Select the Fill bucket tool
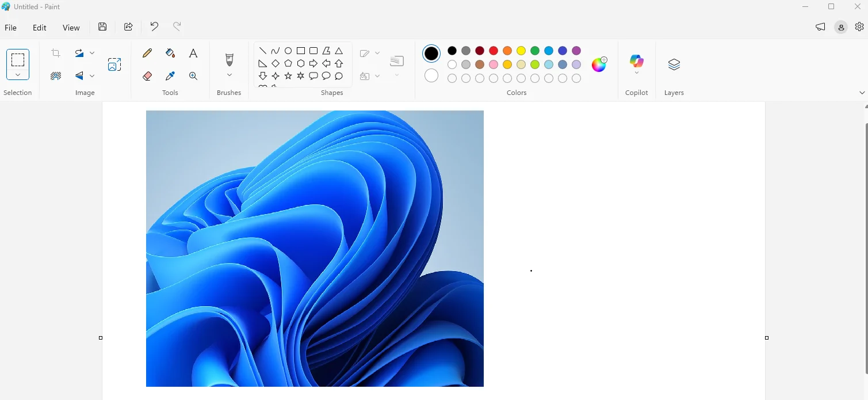The height and width of the screenshot is (400, 868). pyautogui.click(x=170, y=53)
